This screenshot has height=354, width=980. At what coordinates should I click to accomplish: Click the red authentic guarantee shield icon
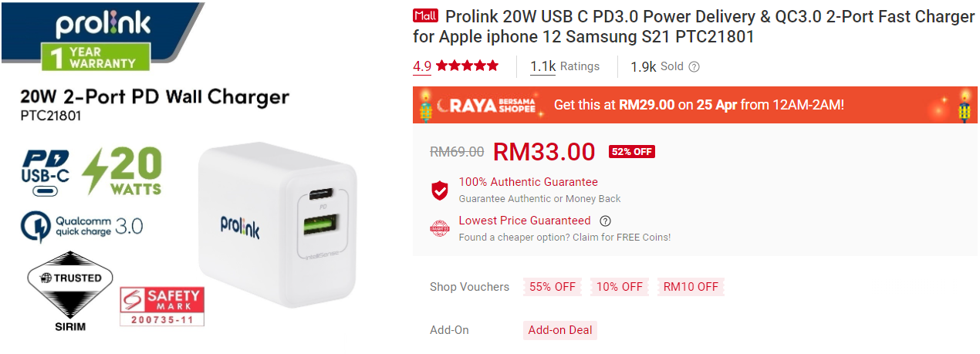click(x=440, y=190)
